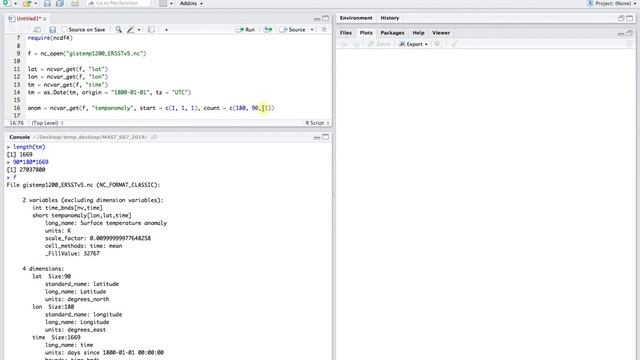Click Show in New Window icon

(x=37, y=30)
